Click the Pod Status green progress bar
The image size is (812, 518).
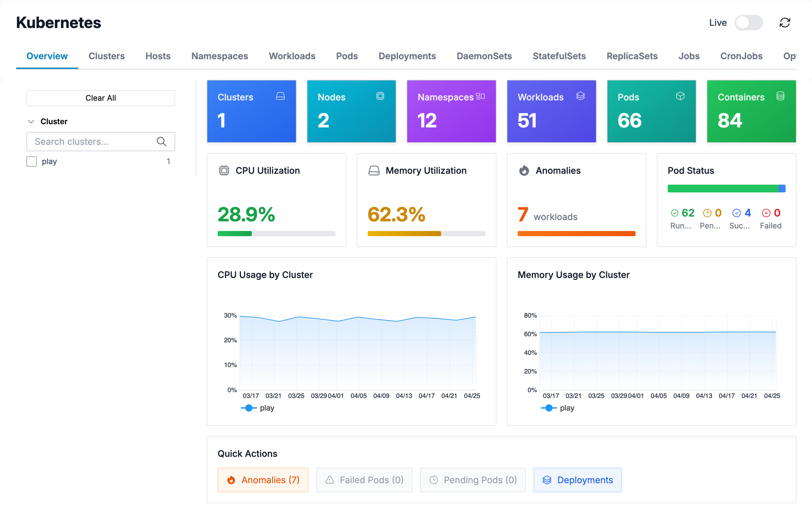(723, 189)
